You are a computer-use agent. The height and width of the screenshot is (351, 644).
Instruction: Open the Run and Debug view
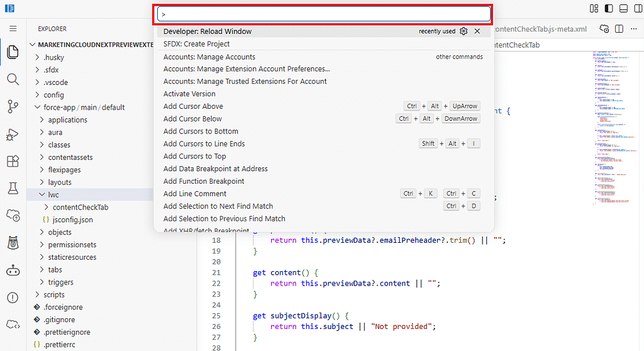[13, 134]
